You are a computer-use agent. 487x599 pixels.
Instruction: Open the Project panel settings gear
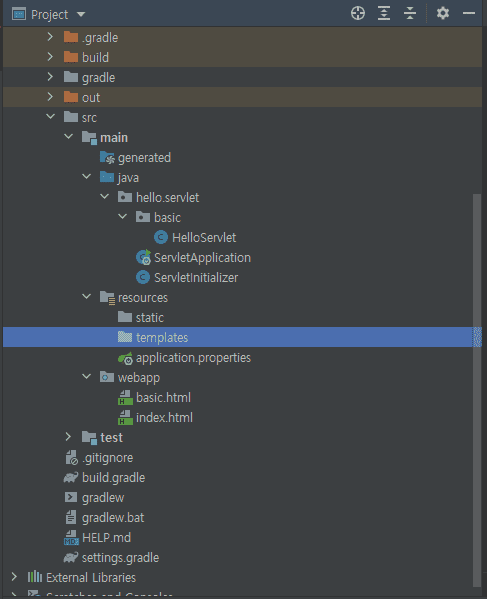point(443,13)
